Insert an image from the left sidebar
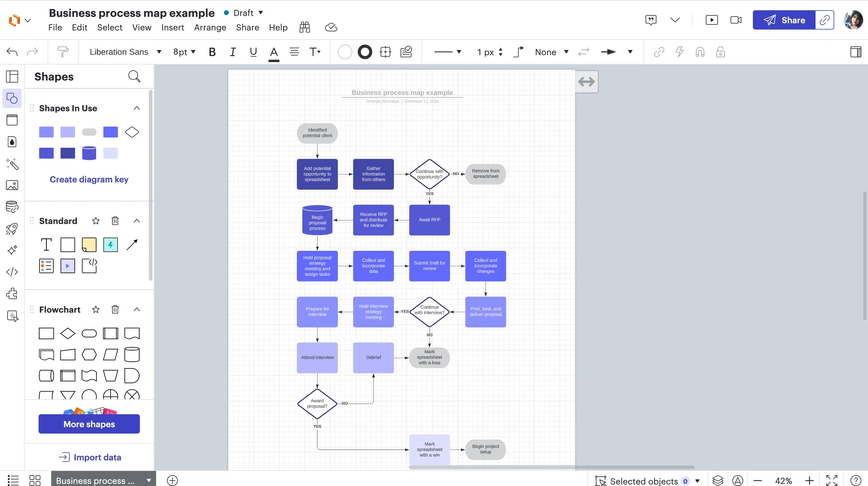 tap(12, 185)
